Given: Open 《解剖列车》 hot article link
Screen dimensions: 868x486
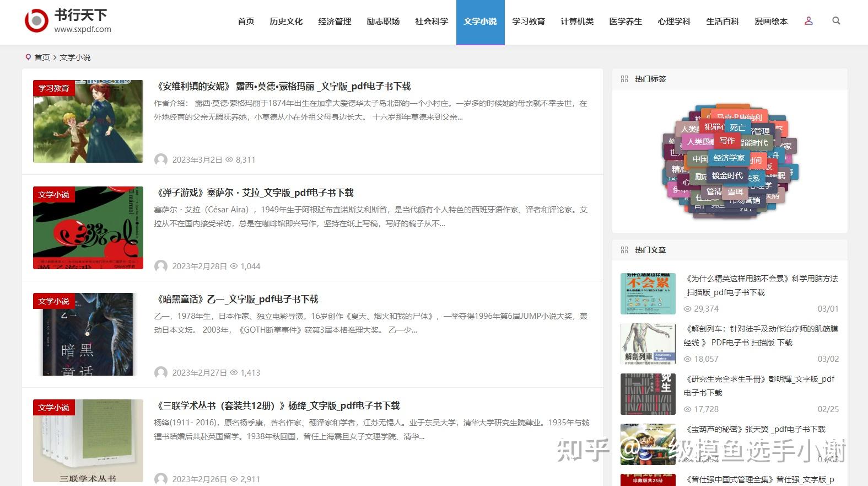Looking at the screenshot, I should click(761, 336).
